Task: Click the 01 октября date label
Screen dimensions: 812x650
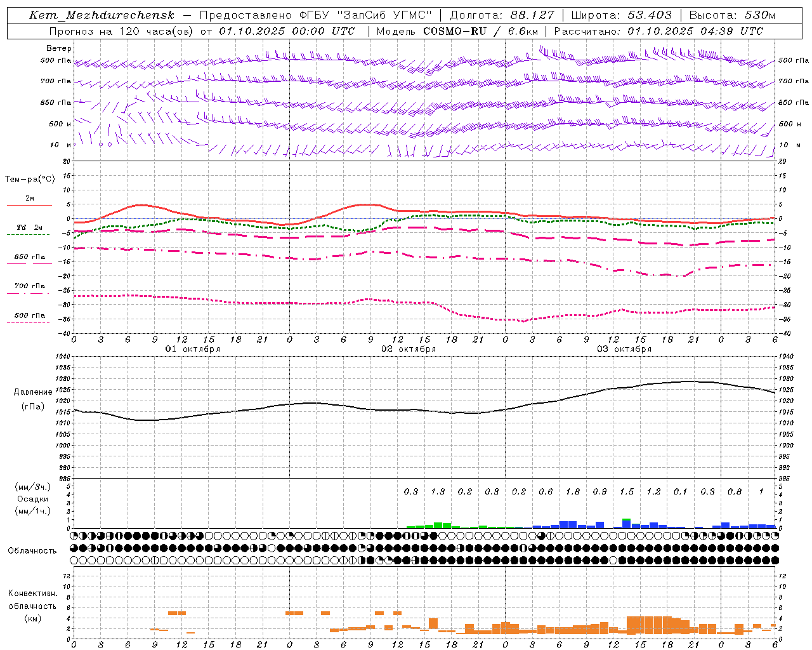Action: (193, 349)
